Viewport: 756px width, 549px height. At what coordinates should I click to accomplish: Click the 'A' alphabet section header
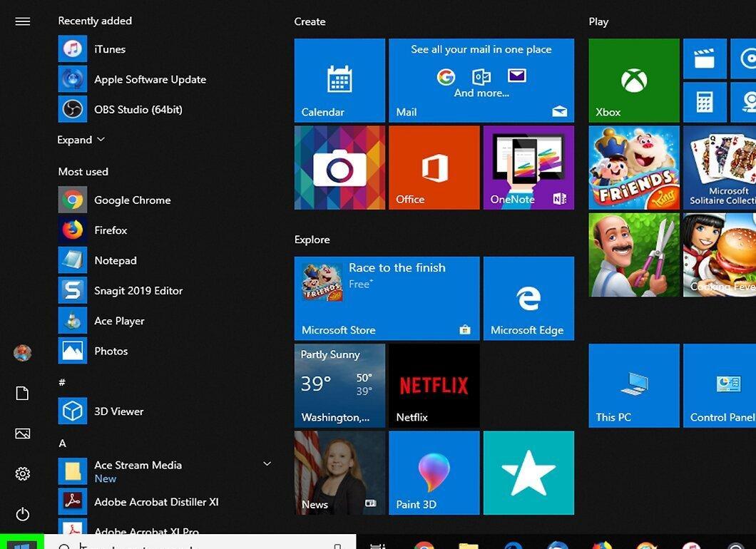(x=62, y=443)
